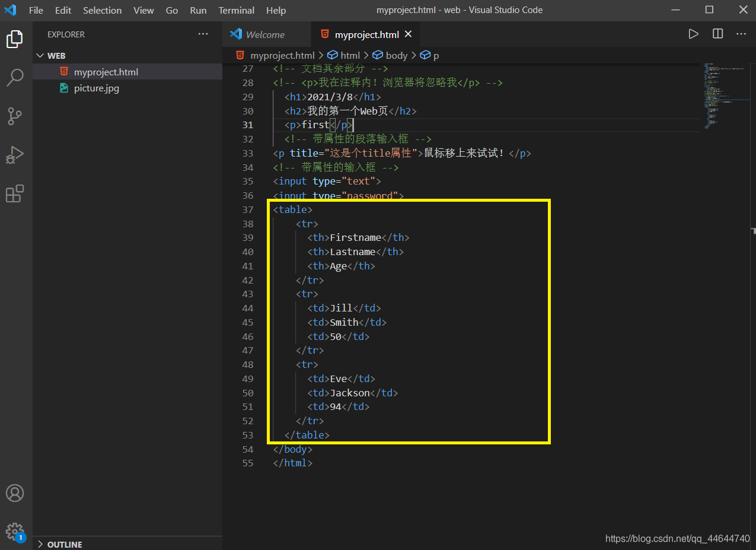Click the image icon of picture.jpg
This screenshot has height=550, width=756.
coord(64,88)
